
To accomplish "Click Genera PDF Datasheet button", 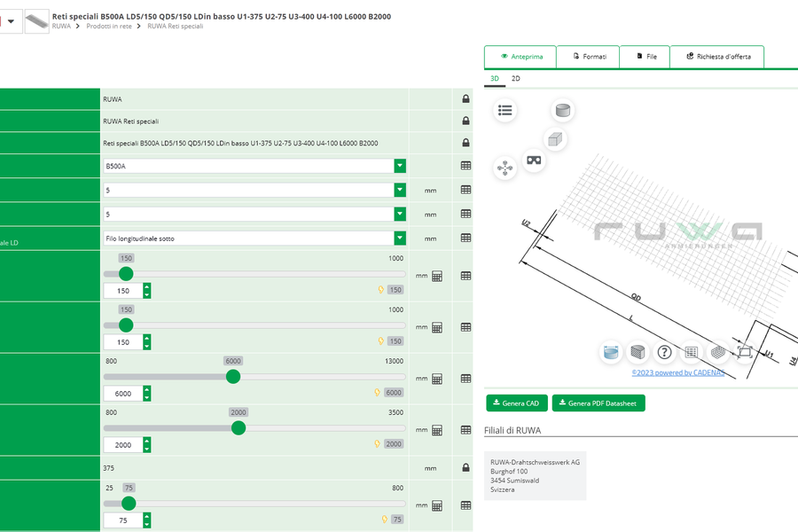I will [598, 403].
